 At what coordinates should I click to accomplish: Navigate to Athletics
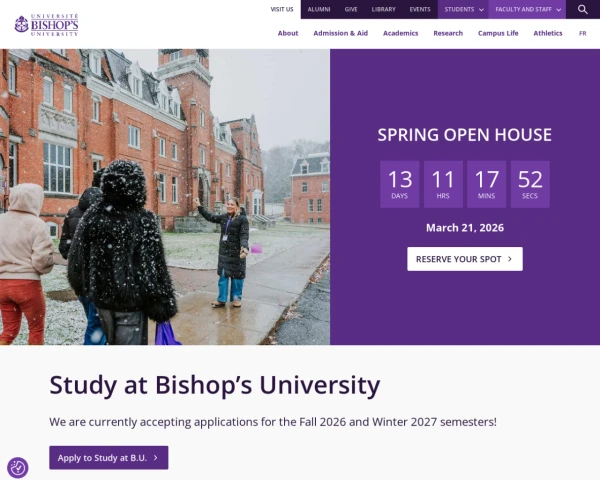tap(548, 33)
